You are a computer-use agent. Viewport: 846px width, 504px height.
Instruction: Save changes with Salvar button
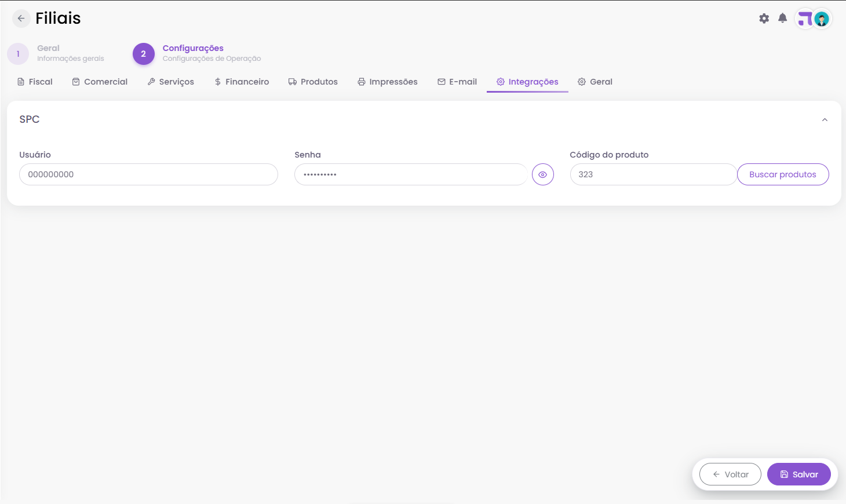(x=799, y=474)
